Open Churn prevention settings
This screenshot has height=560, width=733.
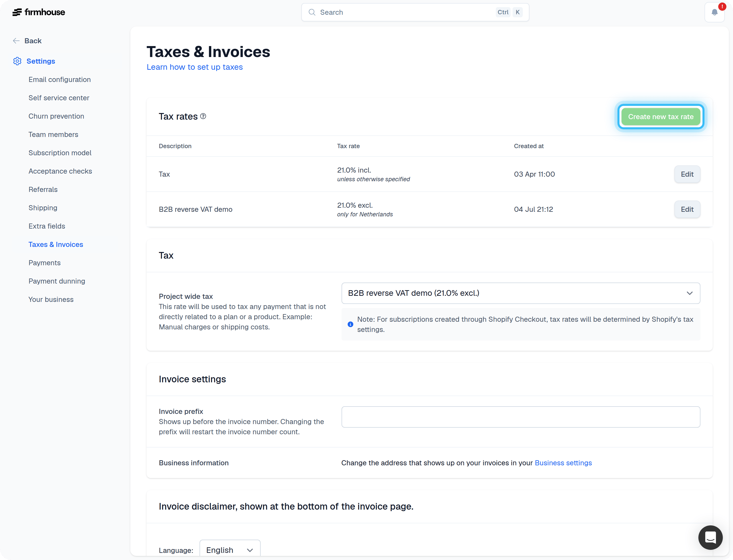[56, 116]
